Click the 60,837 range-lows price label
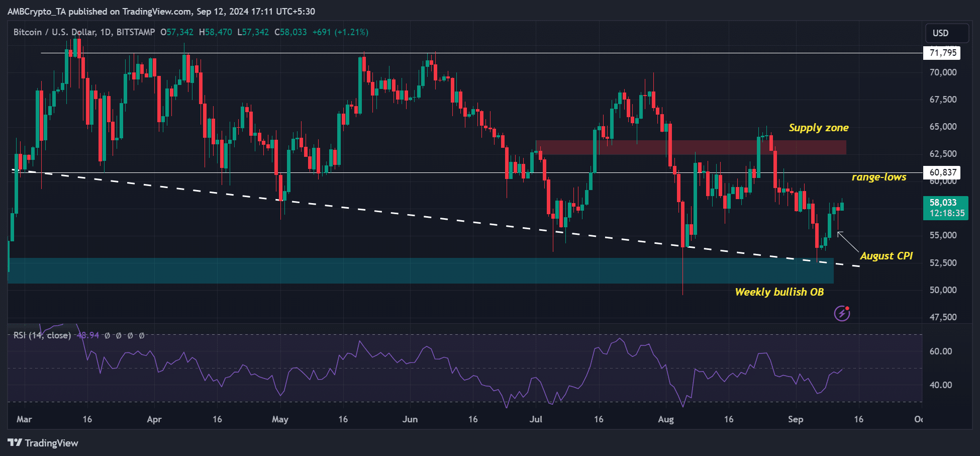This screenshot has height=456, width=980. pyautogui.click(x=942, y=172)
